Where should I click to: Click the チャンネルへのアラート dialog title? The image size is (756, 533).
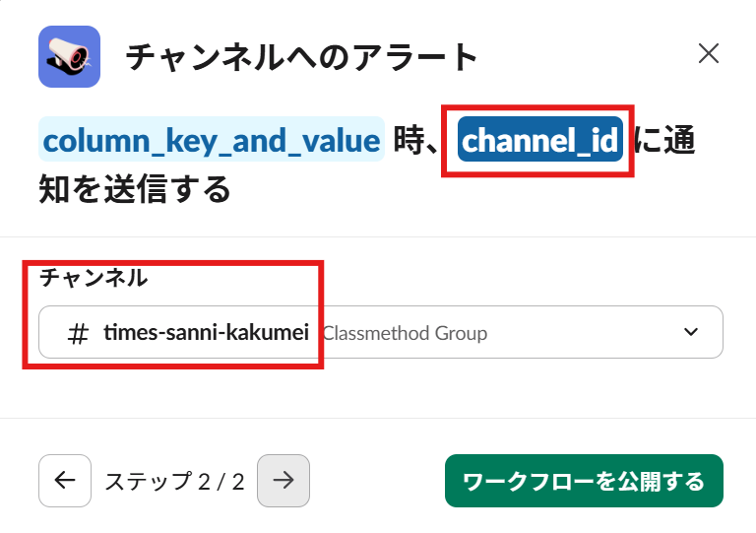302,57
